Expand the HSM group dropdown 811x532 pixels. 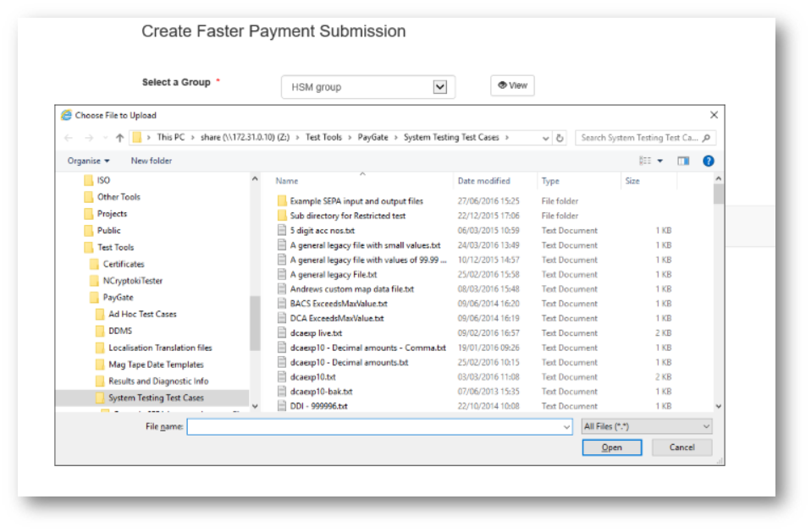[439, 86]
